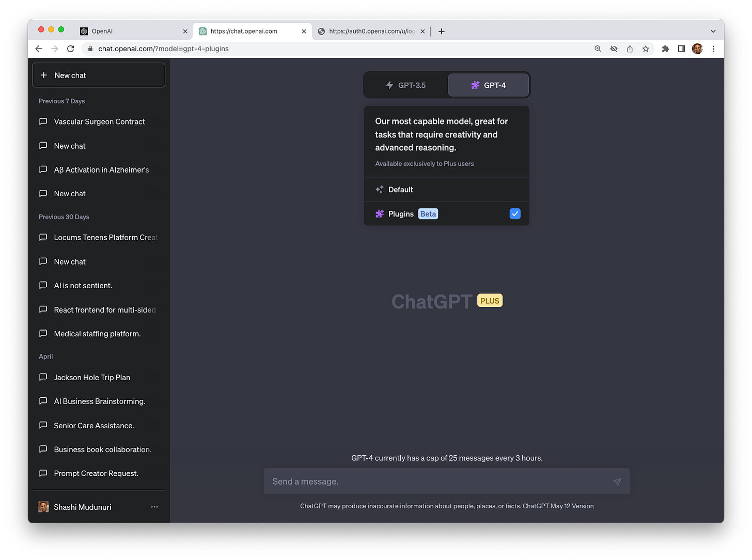Open the Chrome three-dot menu
The height and width of the screenshot is (560, 752).
point(714,49)
